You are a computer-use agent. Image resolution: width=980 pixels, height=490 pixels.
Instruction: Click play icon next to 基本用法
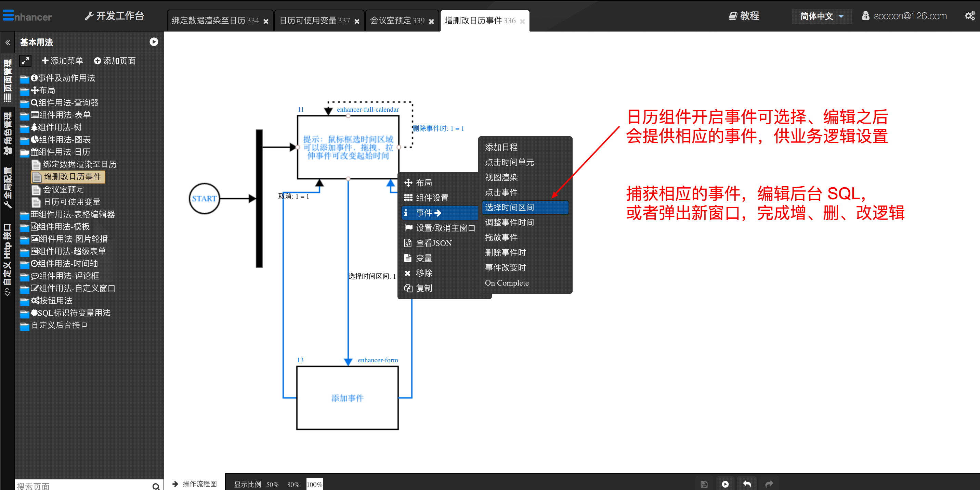pyautogui.click(x=154, y=42)
